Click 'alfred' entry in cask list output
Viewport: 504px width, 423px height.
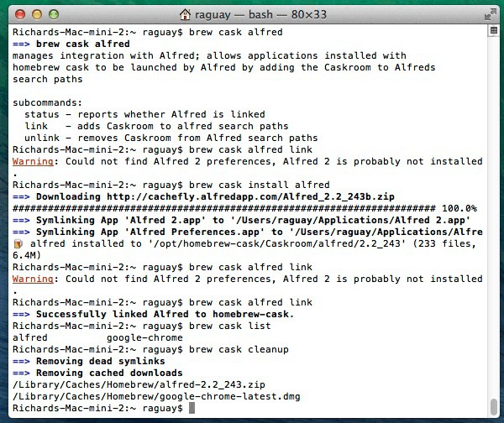coord(30,337)
